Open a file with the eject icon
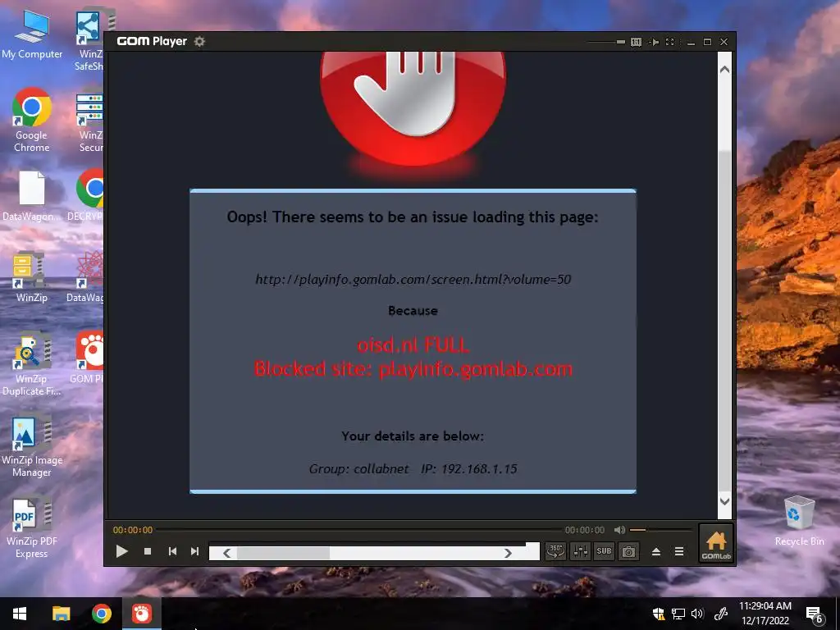840x630 pixels. click(655, 551)
